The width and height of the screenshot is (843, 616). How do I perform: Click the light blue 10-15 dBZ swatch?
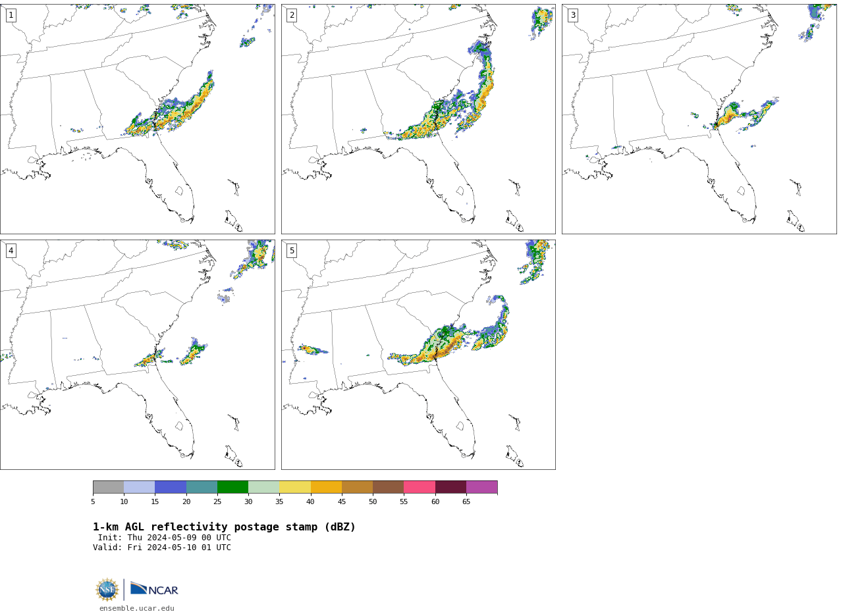coord(139,487)
